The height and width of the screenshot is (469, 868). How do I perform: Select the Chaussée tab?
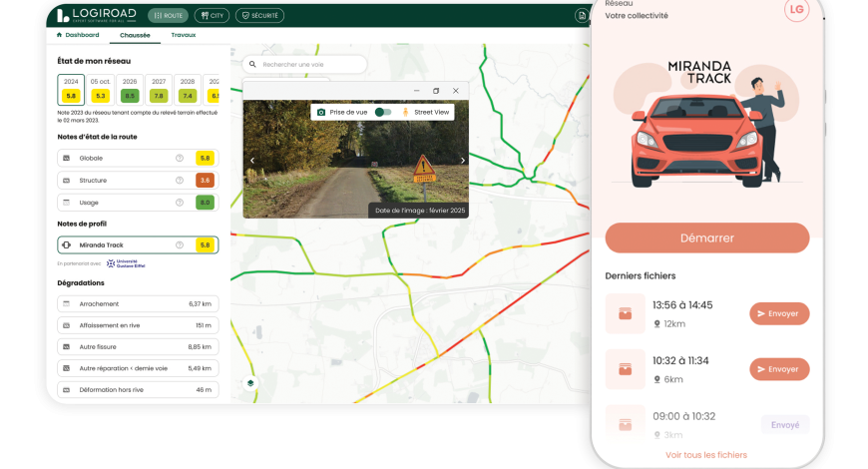(x=135, y=35)
